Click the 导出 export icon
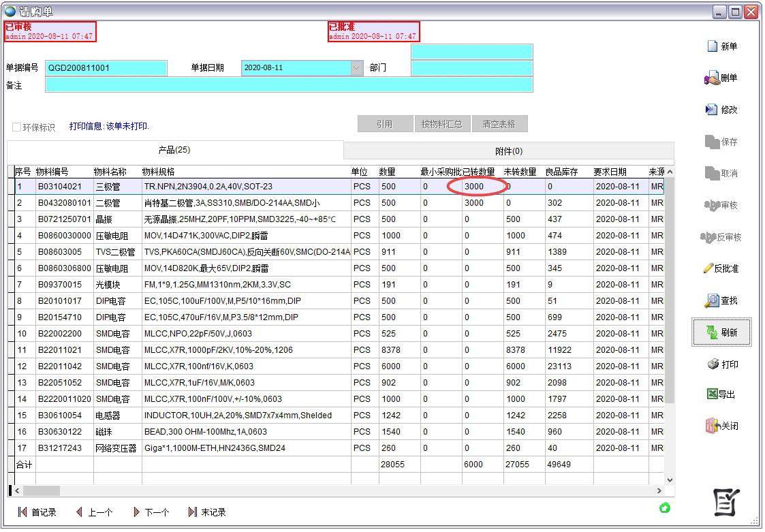The width and height of the screenshot is (765, 532). click(x=713, y=394)
